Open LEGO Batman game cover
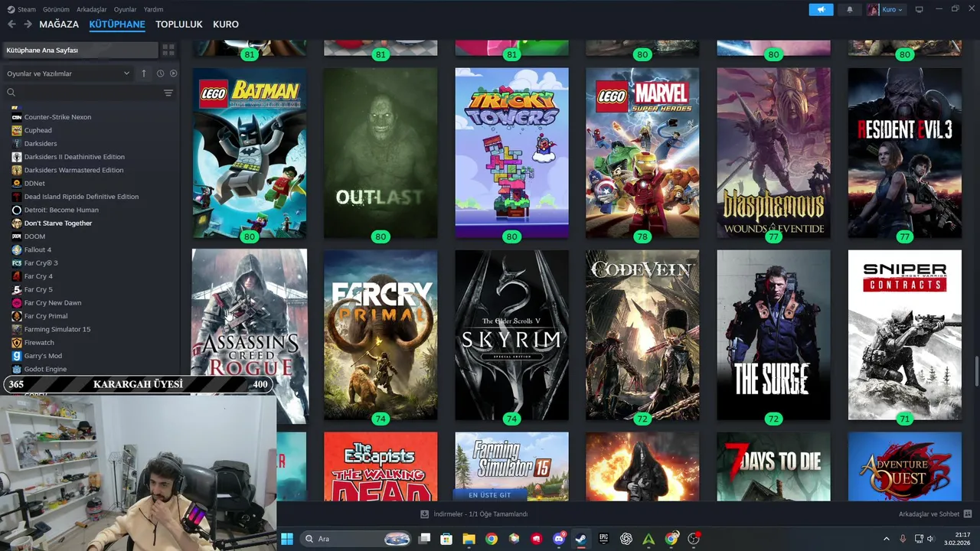Viewport: 980px width, 551px height. tap(250, 153)
